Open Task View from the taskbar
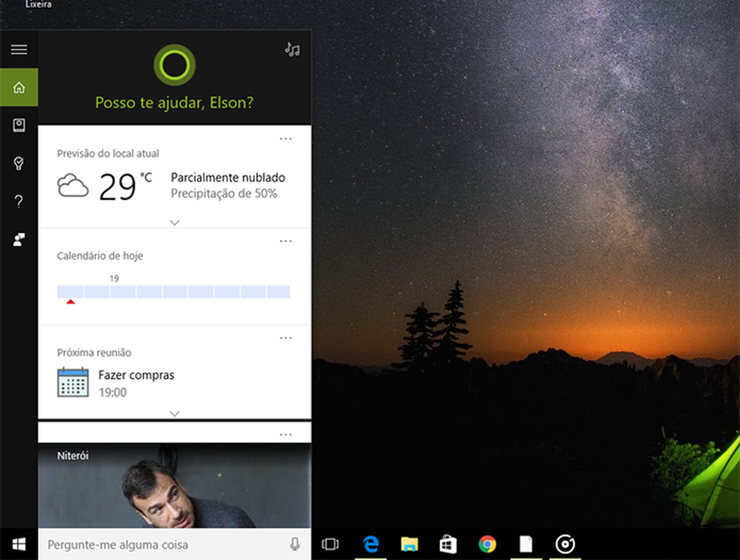 (331, 544)
